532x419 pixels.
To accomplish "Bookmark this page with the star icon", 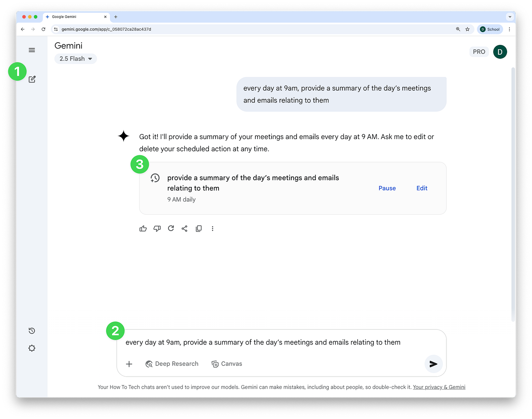I will click(x=467, y=29).
